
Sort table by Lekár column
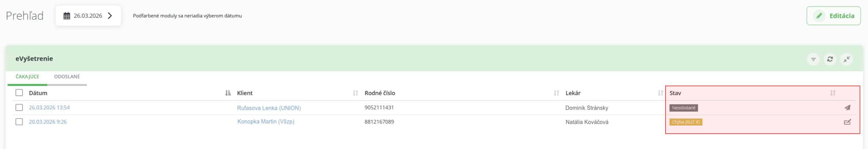tap(660, 93)
